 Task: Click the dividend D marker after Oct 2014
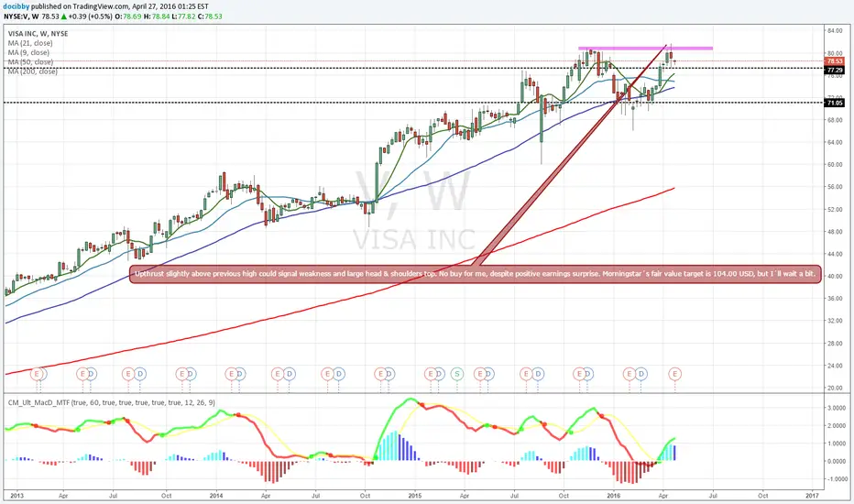coord(389,374)
